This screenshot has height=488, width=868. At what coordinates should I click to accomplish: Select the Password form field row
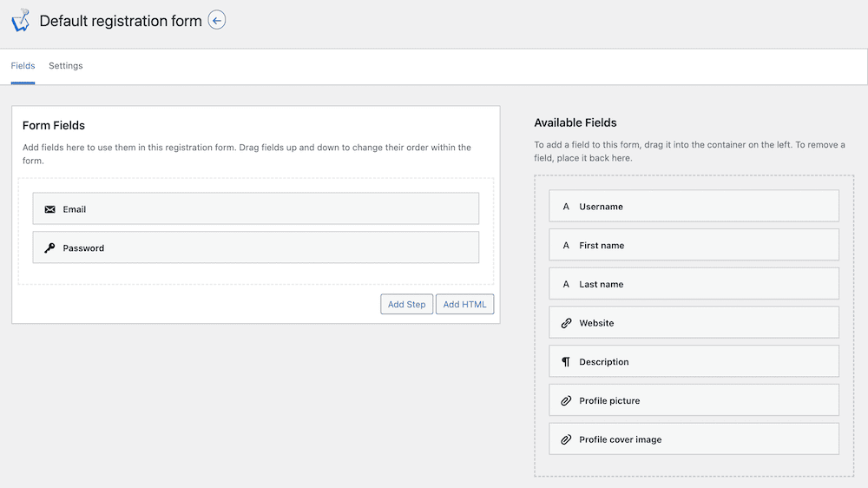pyautogui.click(x=256, y=247)
